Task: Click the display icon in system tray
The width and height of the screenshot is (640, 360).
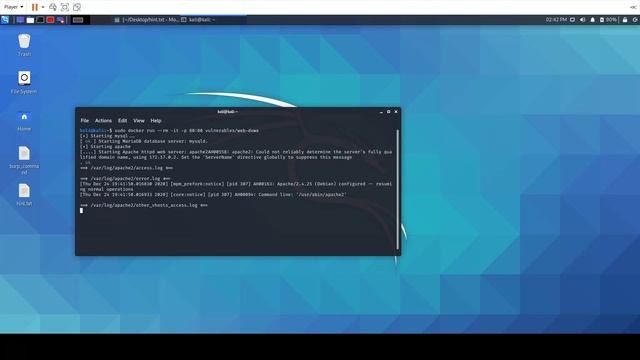Action: tap(572, 20)
